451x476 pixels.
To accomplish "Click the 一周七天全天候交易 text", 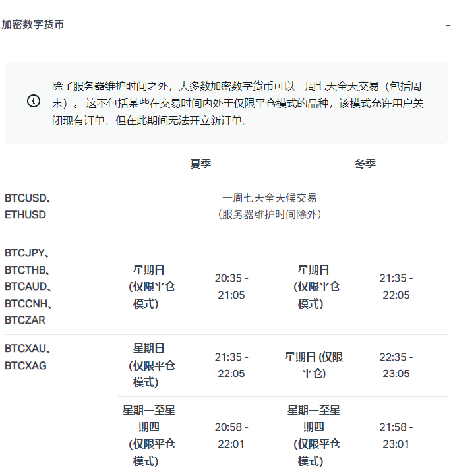I will [269, 198].
